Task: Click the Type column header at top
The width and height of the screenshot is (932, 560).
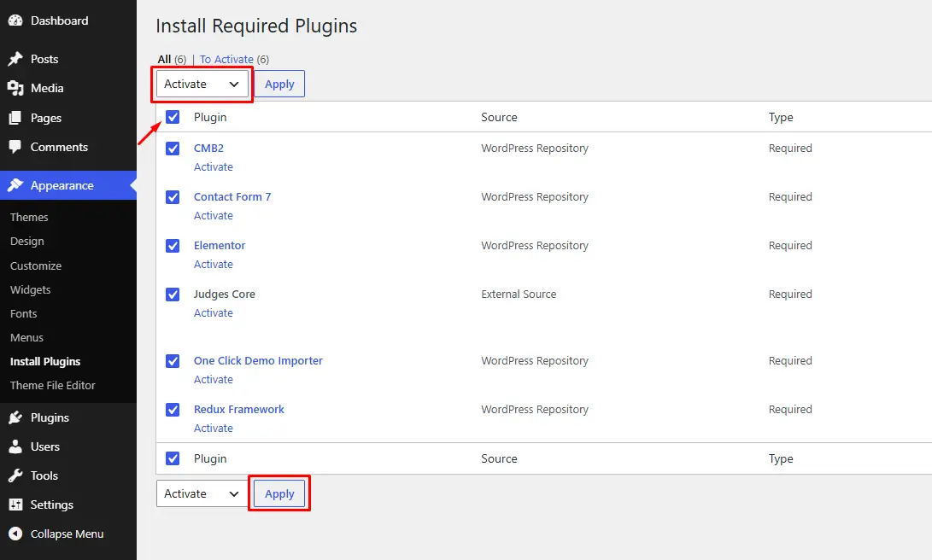Action: click(x=781, y=118)
